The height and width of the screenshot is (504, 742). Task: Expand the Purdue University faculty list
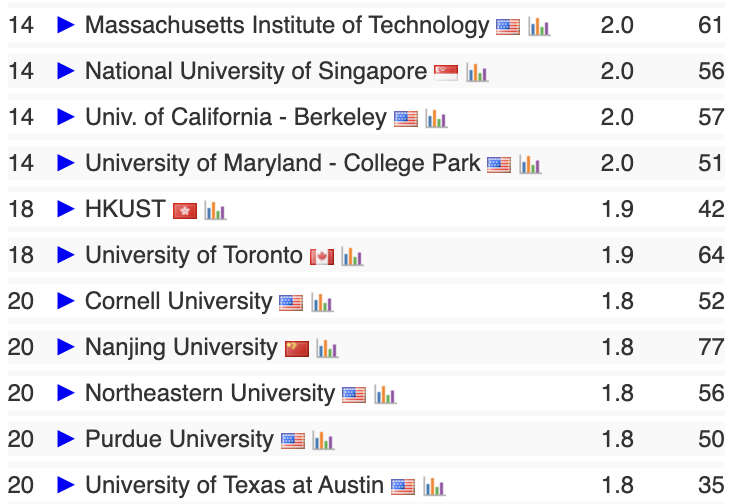coord(66,439)
